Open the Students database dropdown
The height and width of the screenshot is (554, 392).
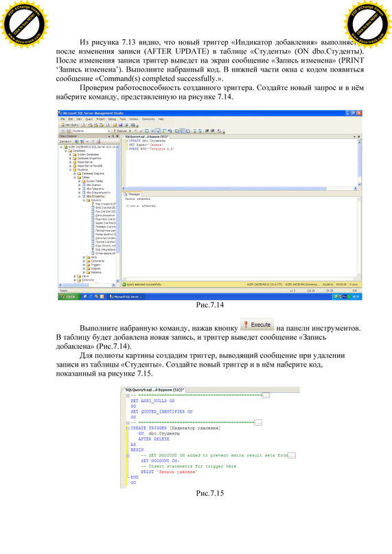click(x=91, y=130)
